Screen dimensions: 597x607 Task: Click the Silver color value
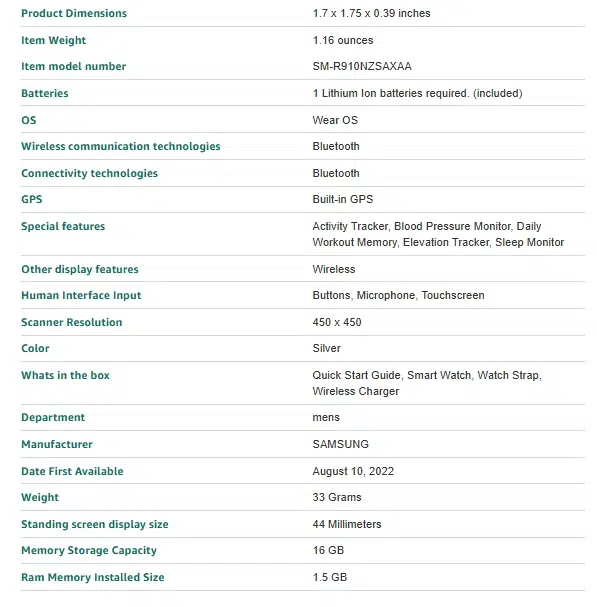pyautogui.click(x=326, y=348)
